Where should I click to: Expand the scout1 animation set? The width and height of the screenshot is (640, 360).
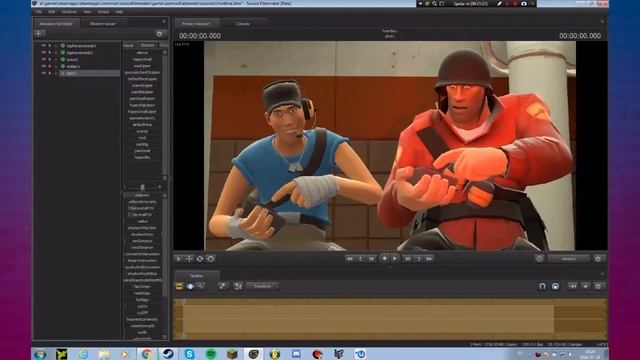(x=50, y=59)
